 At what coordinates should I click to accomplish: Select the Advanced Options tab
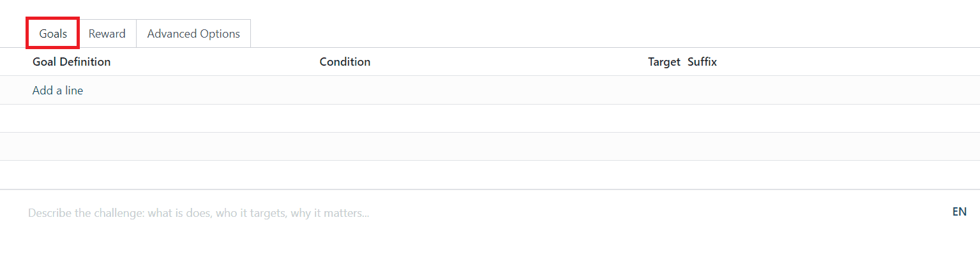pos(193,34)
